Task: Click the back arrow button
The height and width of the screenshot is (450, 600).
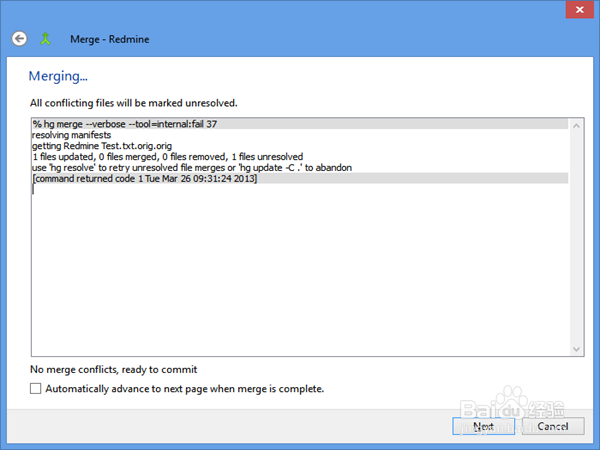Action: coord(19,39)
